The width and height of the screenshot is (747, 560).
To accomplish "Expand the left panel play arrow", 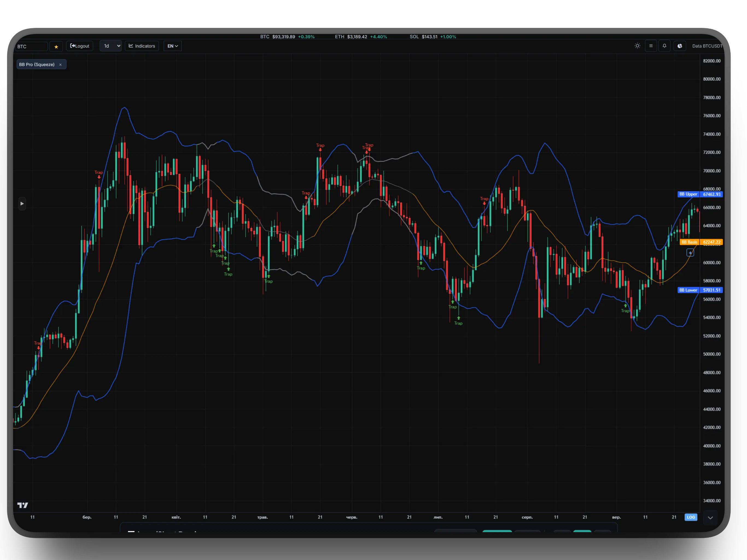I will click(22, 204).
